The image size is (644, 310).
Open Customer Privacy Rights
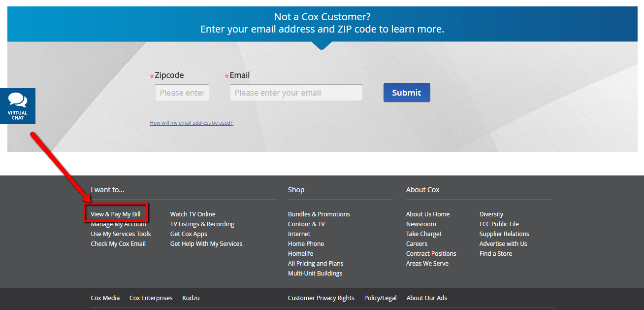321,298
